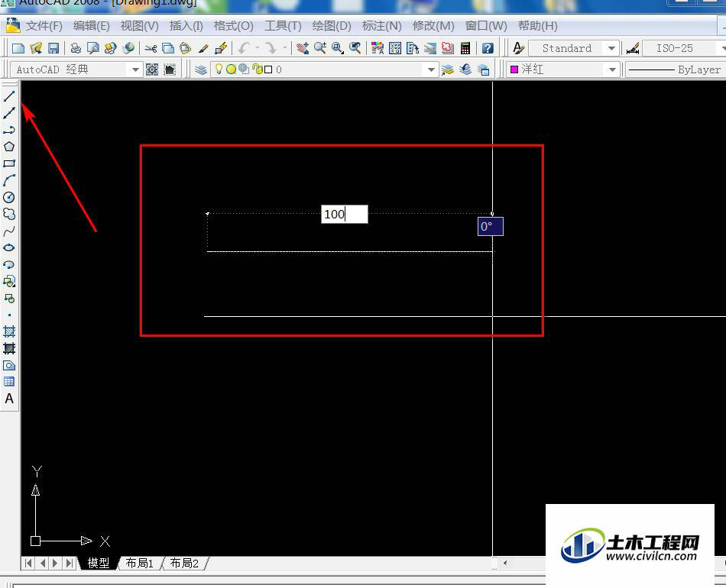
Task: Select the Polygon tool
Action: coord(9,147)
